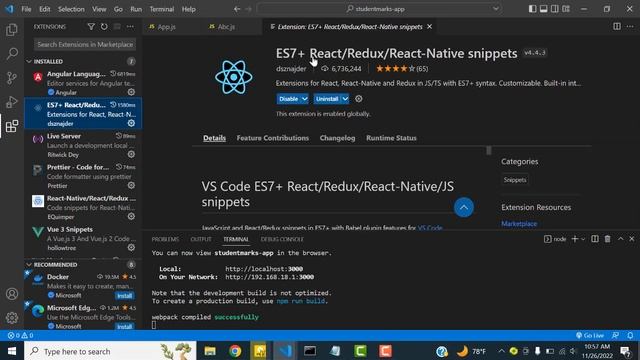Click the scroll-to-top round button
This screenshot has width=640, height=360.
tap(464, 207)
